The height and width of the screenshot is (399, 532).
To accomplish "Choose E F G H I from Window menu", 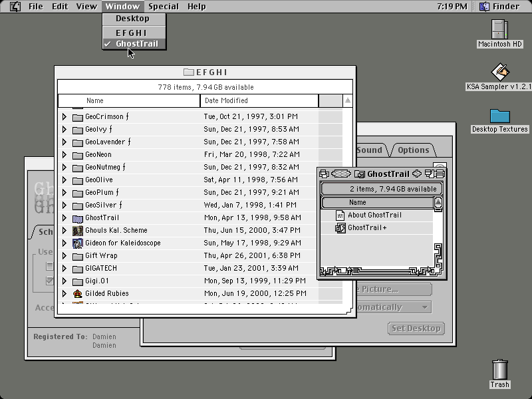I will 134,33.
